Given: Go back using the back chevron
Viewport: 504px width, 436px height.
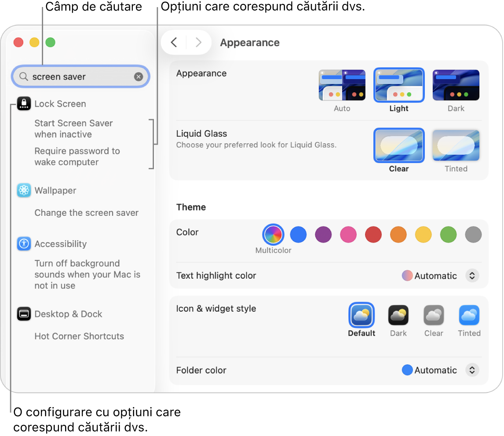Looking at the screenshot, I should (x=173, y=42).
